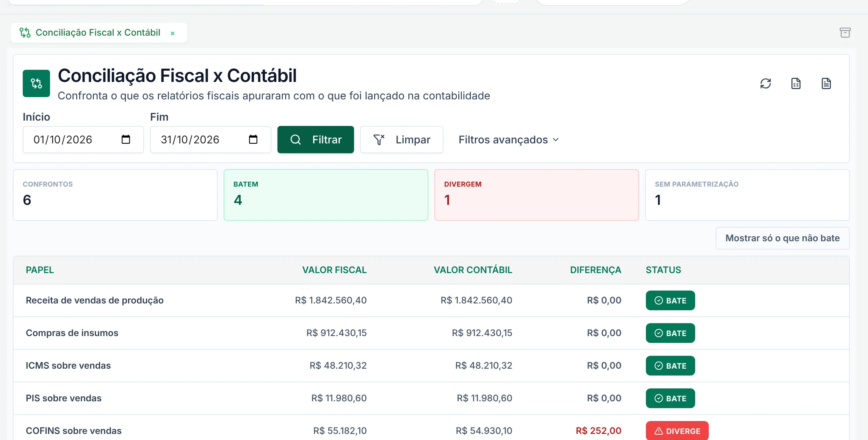Click the green reconciliation icon beside title
868x440 pixels.
click(36, 83)
